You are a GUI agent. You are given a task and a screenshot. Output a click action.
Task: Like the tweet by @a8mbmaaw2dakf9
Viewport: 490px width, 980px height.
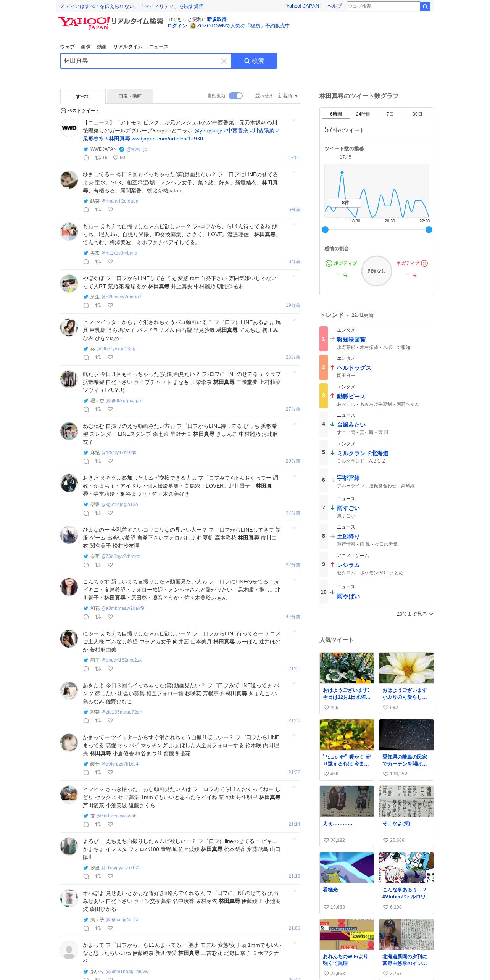pyautogui.click(x=110, y=617)
